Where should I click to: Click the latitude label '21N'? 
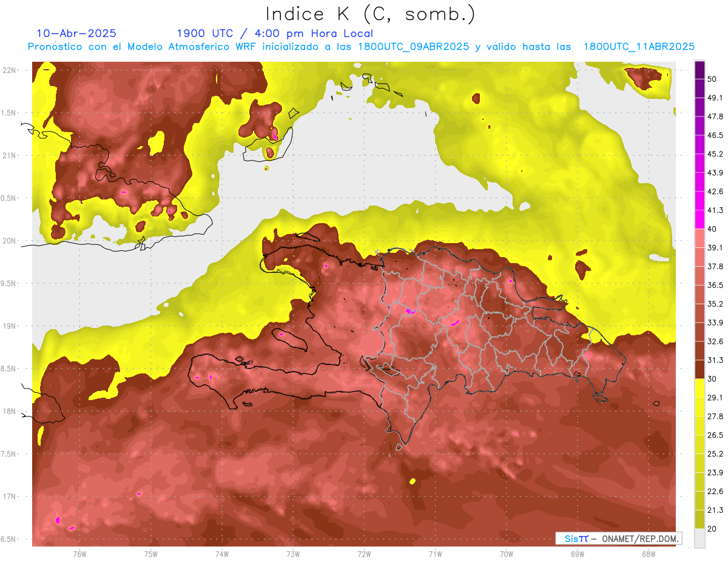[8, 155]
